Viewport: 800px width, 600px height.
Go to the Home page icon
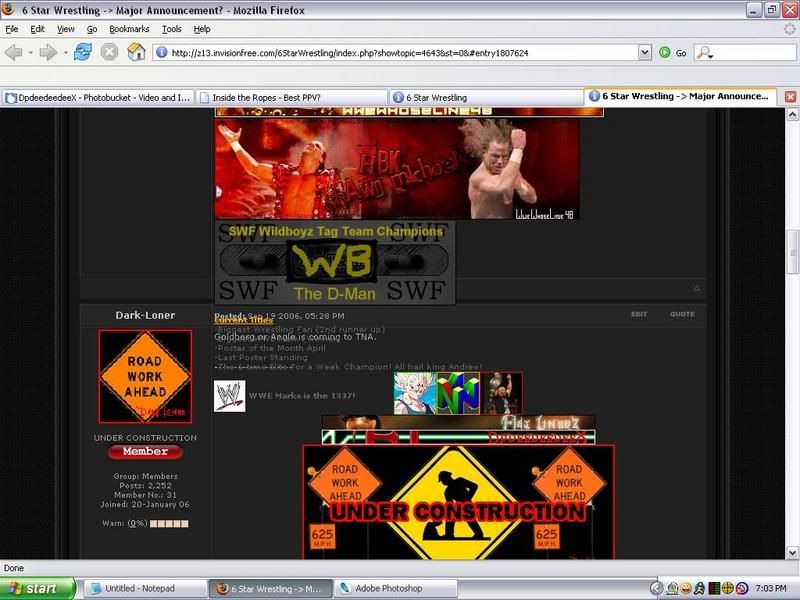coord(136,52)
